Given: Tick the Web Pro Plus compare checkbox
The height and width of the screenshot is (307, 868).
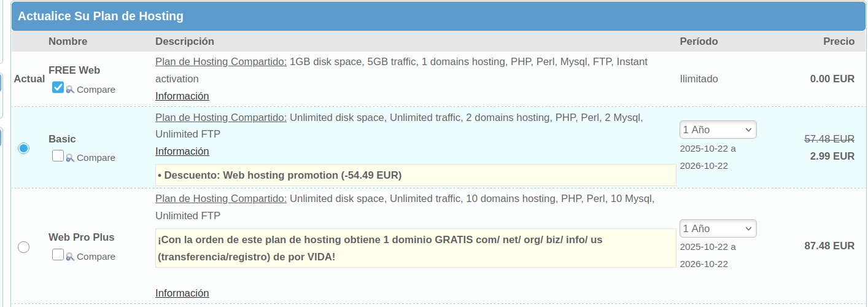Looking at the screenshot, I should (58, 254).
